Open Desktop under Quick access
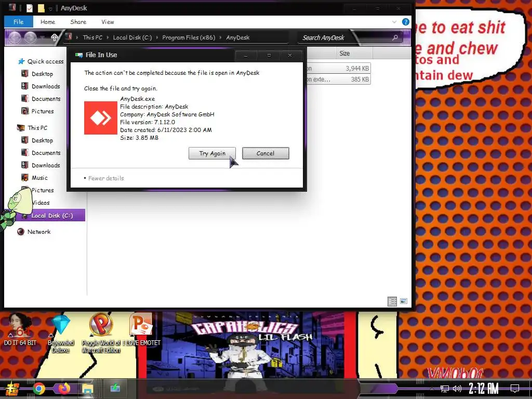This screenshot has width=532, height=399. tap(42, 74)
